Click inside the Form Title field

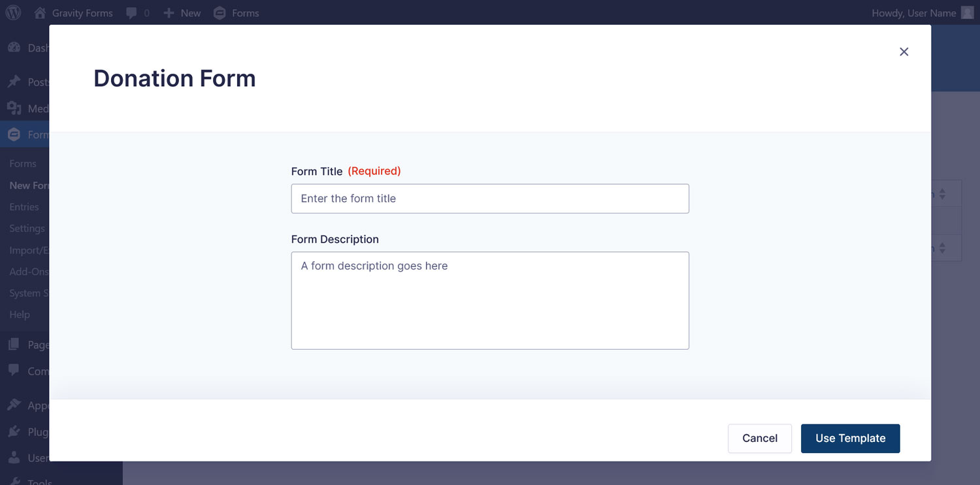[x=490, y=198]
